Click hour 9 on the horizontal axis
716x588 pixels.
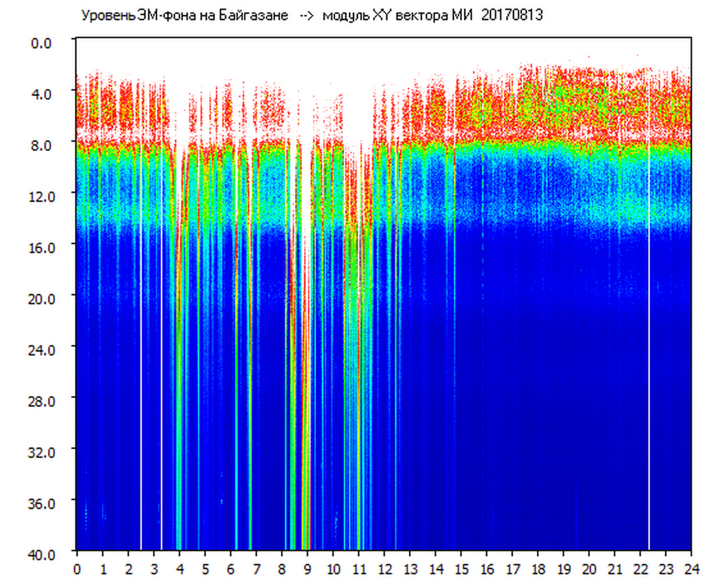coord(308,568)
